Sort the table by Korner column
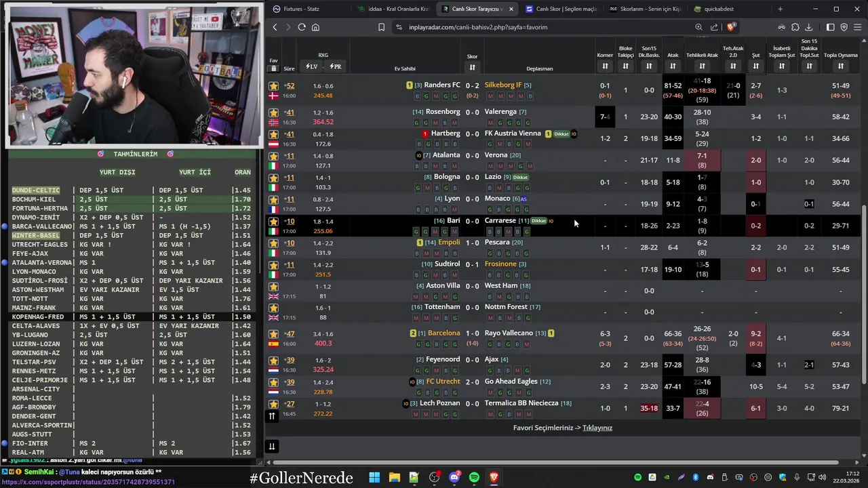The height and width of the screenshot is (488, 868). pyautogui.click(x=605, y=66)
